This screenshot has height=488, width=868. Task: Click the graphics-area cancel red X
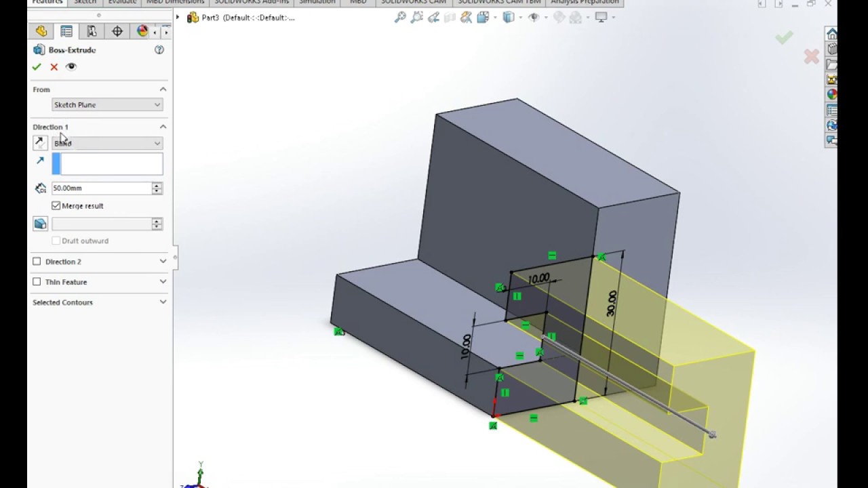(811, 57)
